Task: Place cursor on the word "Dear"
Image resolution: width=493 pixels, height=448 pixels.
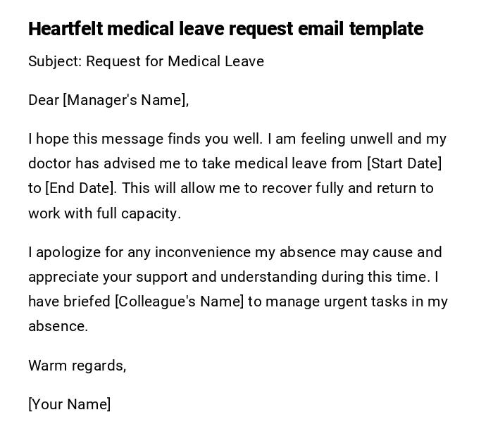Action: pyautogui.click(x=44, y=100)
